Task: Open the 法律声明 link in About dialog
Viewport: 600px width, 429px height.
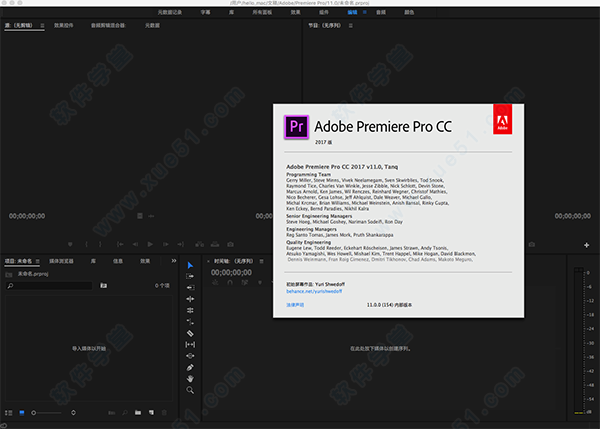Action: 295,305
